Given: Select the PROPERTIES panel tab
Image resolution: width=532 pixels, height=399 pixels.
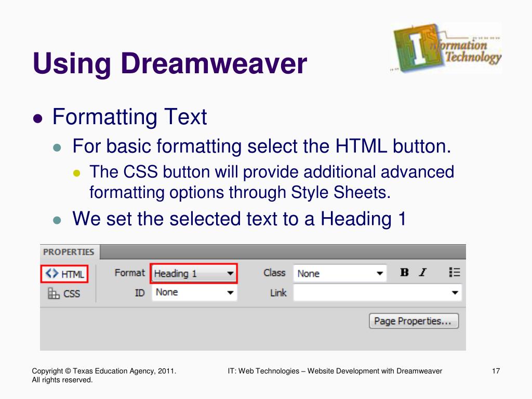Looking at the screenshot, I should [x=69, y=252].
